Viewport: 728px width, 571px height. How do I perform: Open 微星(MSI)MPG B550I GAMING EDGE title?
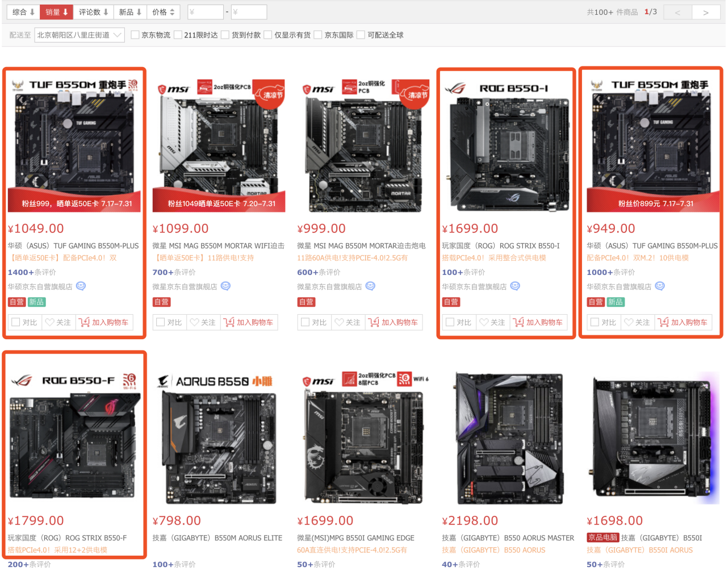(x=356, y=538)
